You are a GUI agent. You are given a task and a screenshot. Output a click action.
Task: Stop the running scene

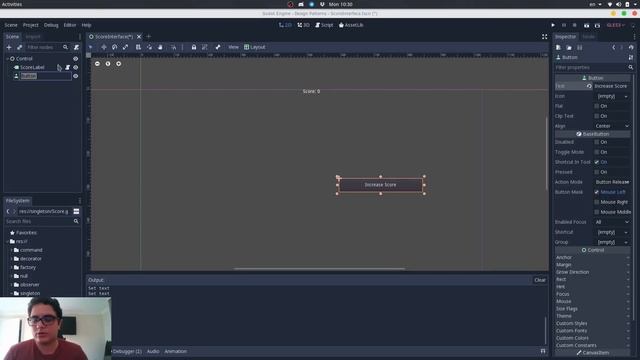pyautogui.click(x=575, y=25)
